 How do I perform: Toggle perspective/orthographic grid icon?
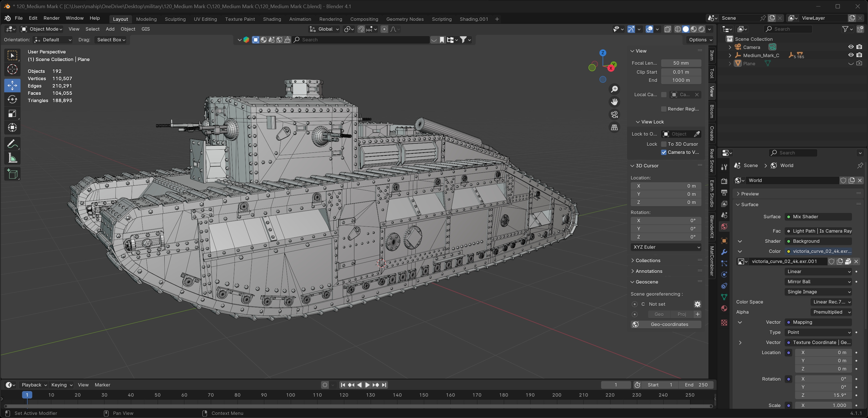[614, 128]
